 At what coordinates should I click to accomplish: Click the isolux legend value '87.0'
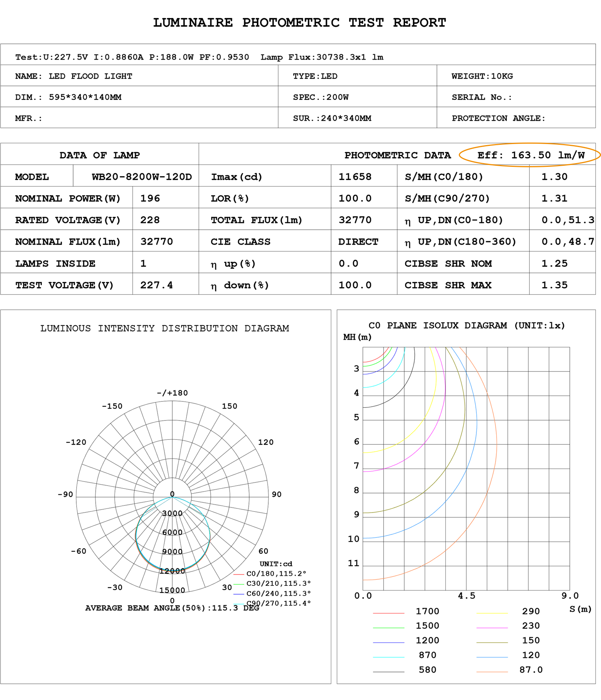tap(531, 670)
